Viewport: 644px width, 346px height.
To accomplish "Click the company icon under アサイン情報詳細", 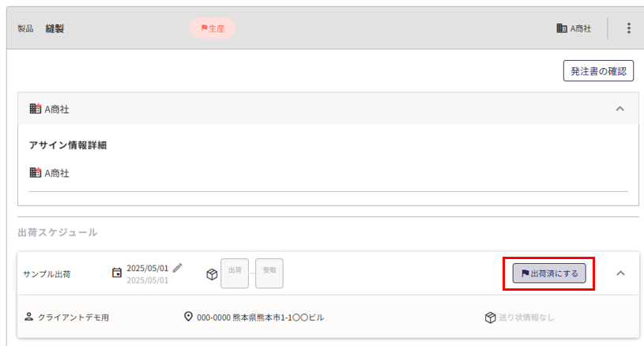I will [x=36, y=172].
